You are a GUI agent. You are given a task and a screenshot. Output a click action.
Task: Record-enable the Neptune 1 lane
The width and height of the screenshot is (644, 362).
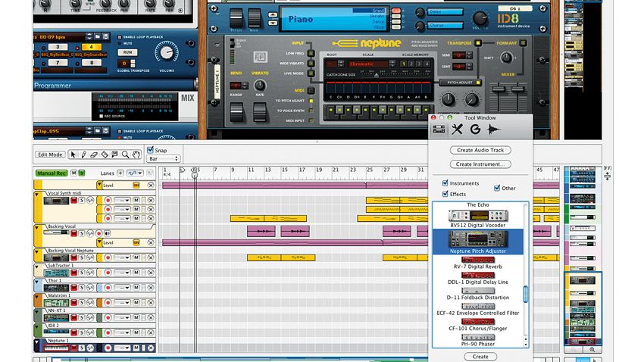pos(108,348)
